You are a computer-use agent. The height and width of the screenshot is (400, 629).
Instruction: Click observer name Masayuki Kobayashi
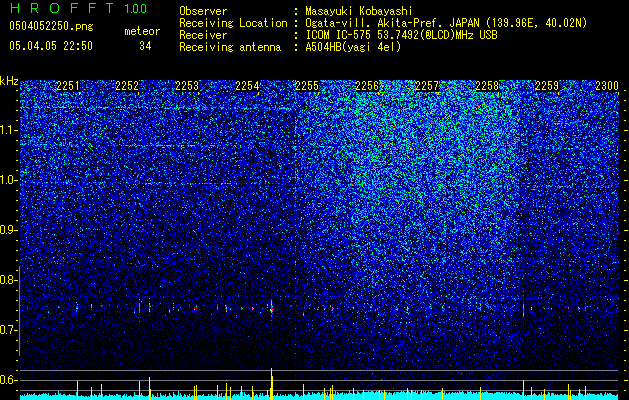[359, 11]
